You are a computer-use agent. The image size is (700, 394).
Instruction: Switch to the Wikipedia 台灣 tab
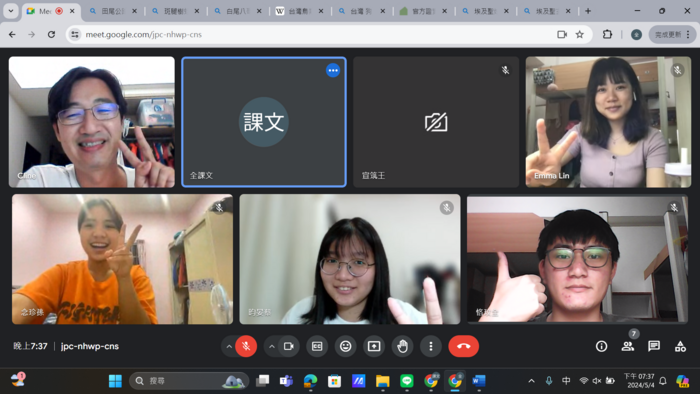[x=300, y=11]
